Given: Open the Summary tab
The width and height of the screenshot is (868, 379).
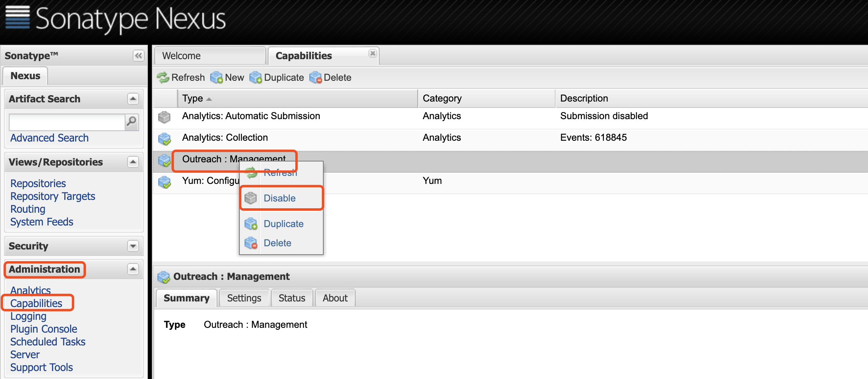Looking at the screenshot, I should (x=187, y=298).
